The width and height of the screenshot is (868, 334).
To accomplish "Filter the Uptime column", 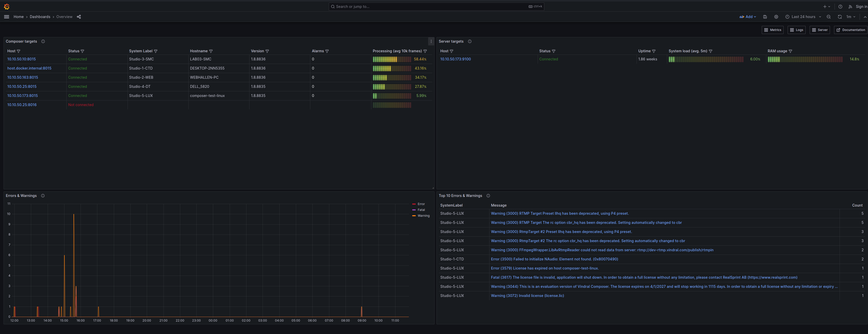I will pyautogui.click(x=654, y=51).
